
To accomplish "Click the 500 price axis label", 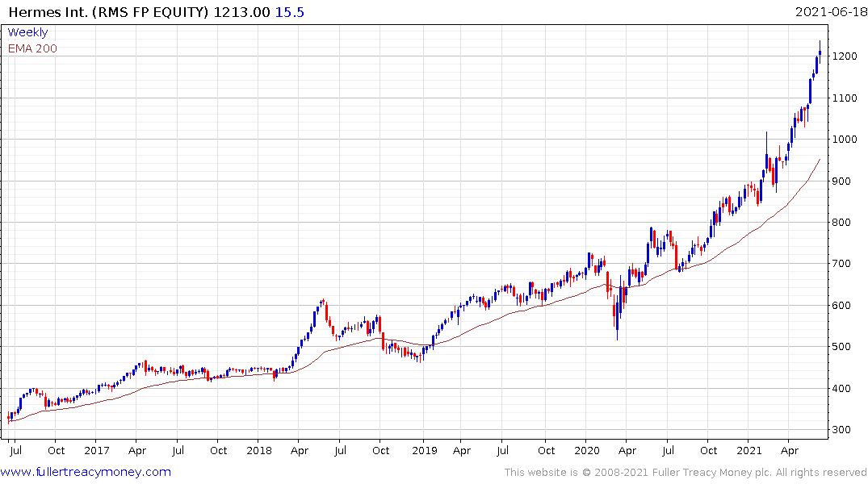I will pos(841,347).
